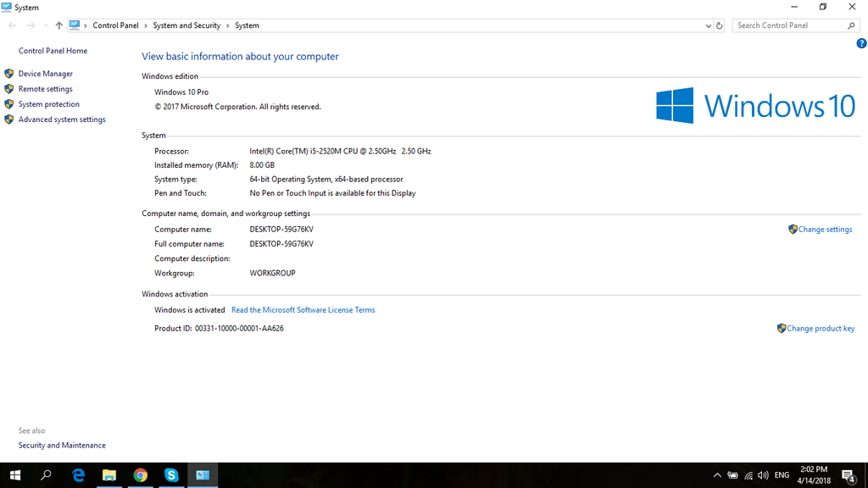Open Device Manager from the sidebar
868x488 pixels.
tap(46, 74)
